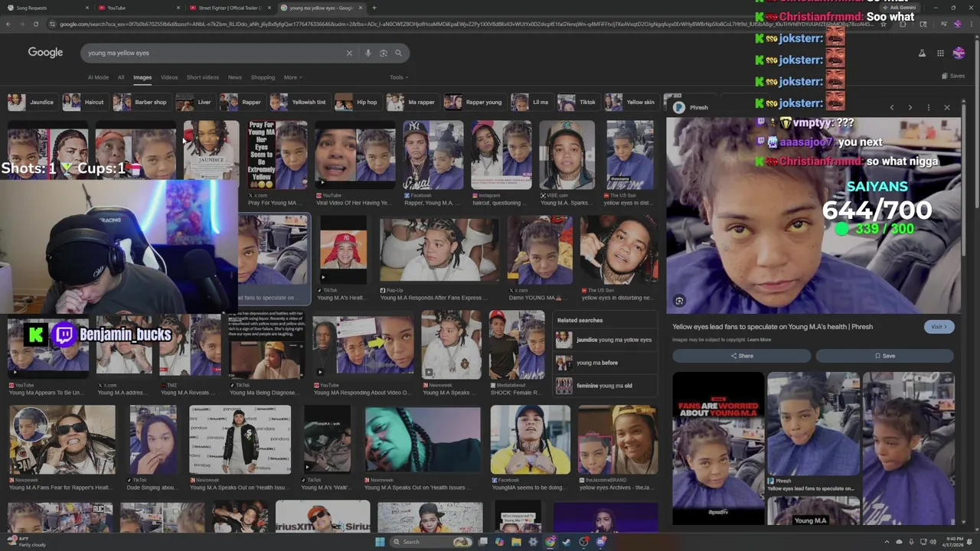Go to the Google logo homepage
Image resolution: width=980 pixels, height=551 pixels.
[45, 52]
